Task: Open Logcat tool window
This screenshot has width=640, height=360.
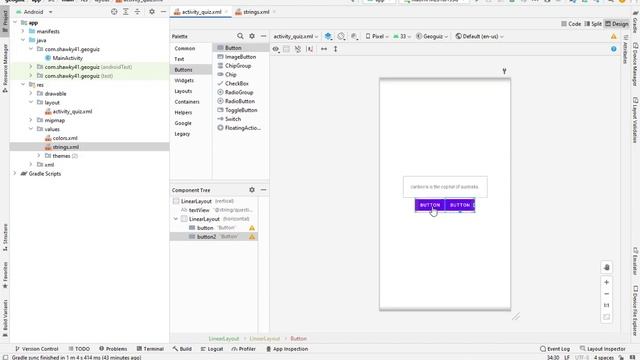Action: click(212, 349)
